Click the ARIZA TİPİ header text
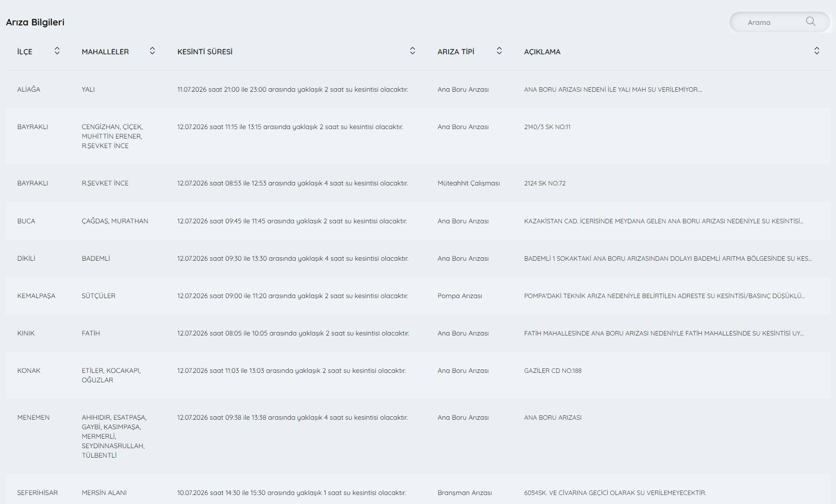The width and height of the screenshot is (836, 504). pos(456,52)
